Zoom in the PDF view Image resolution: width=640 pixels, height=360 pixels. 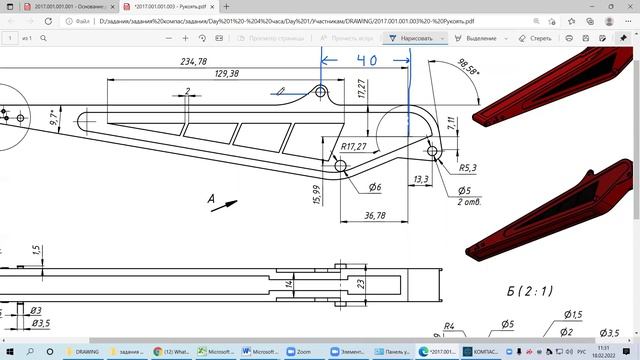coord(185,38)
